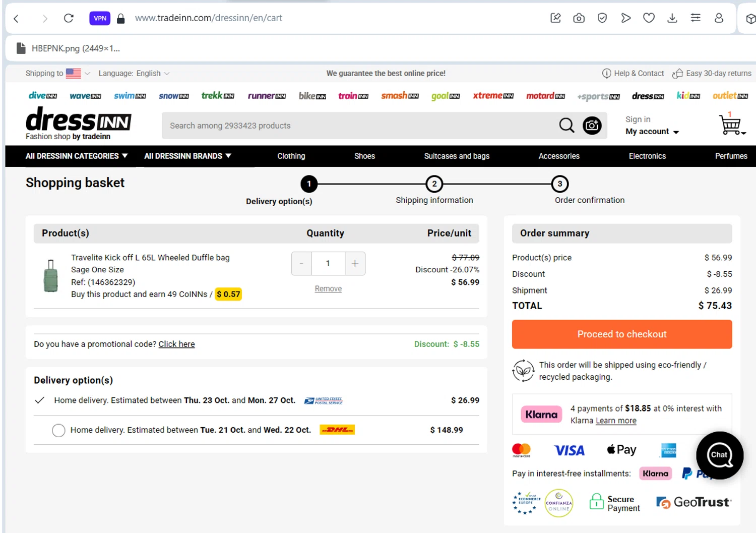The image size is (756, 533).
Task: Open the Travelite duffle bag thumbnail
Action: coord(50,276)
